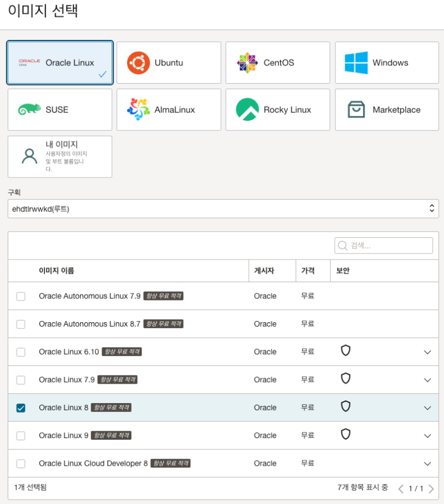Screen dimensions: 444x504
Task: Expand Oracle Linux Cloud Developer 8 chevron
Action: click(x=427, y=464)
